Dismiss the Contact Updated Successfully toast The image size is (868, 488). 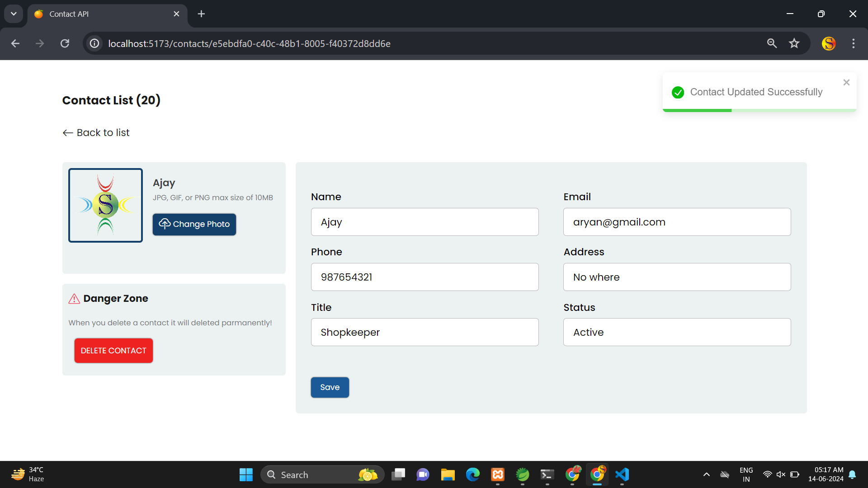[x=846, y=82]
